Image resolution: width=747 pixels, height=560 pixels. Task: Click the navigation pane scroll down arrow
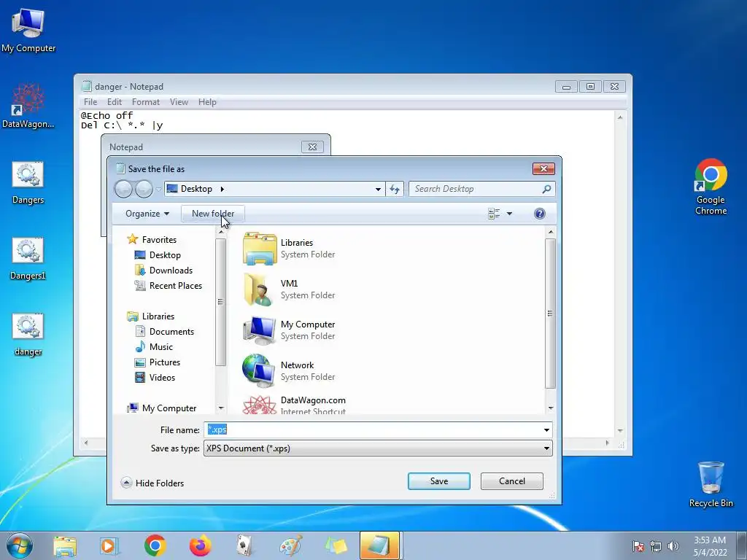[x=220, y=408]
